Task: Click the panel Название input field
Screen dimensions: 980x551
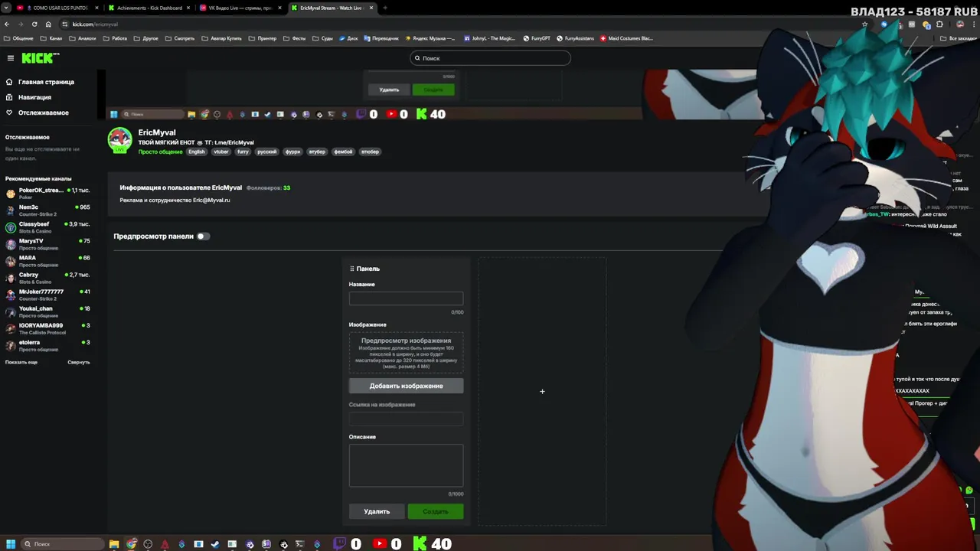Action: pyautogui.click(x=406, y=298)
